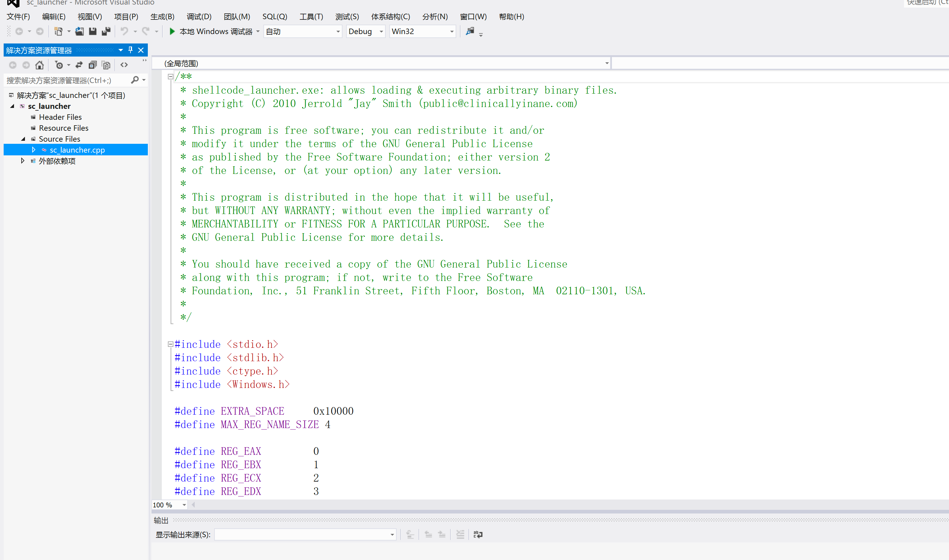
Task: Collapse the Source Files folder
Action: click(23, 139)
